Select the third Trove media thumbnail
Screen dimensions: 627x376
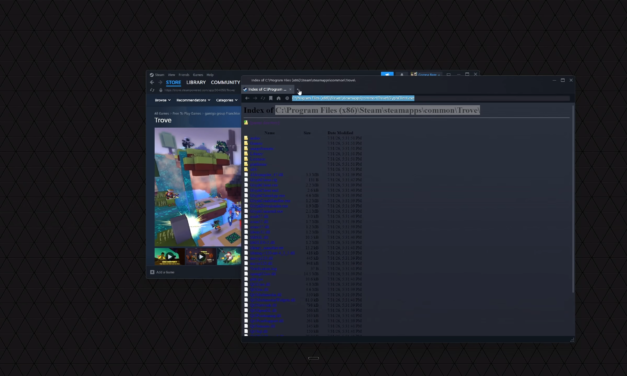229,256
